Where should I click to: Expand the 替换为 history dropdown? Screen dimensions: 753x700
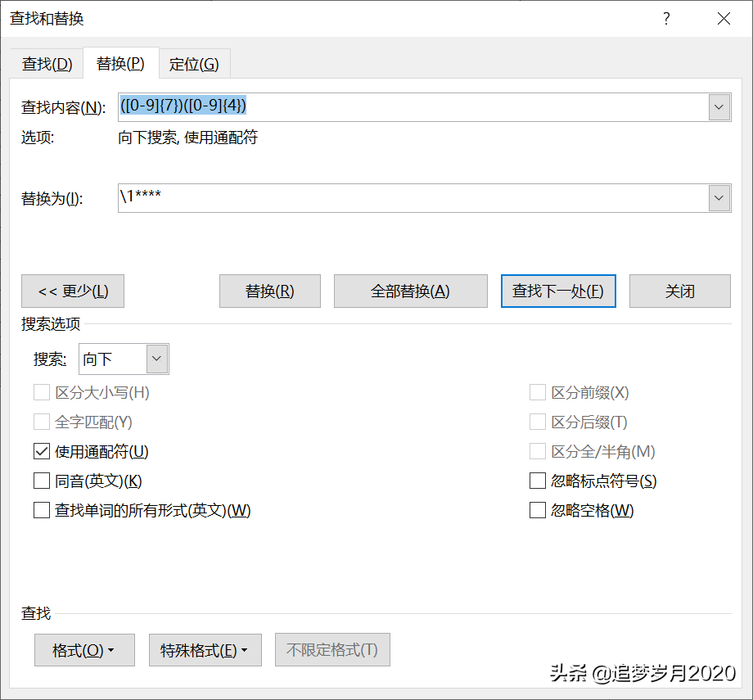click(719, 198)
